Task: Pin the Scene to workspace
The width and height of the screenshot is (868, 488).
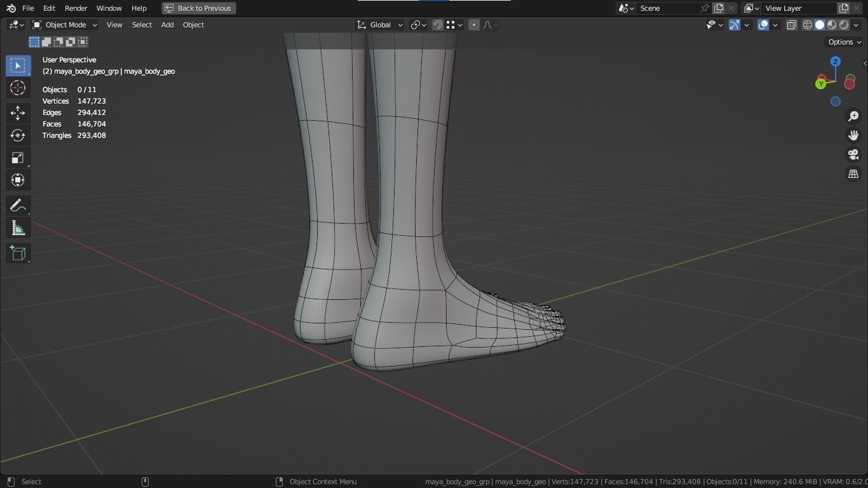Action: pyautogui.click(x=705, y=8)
